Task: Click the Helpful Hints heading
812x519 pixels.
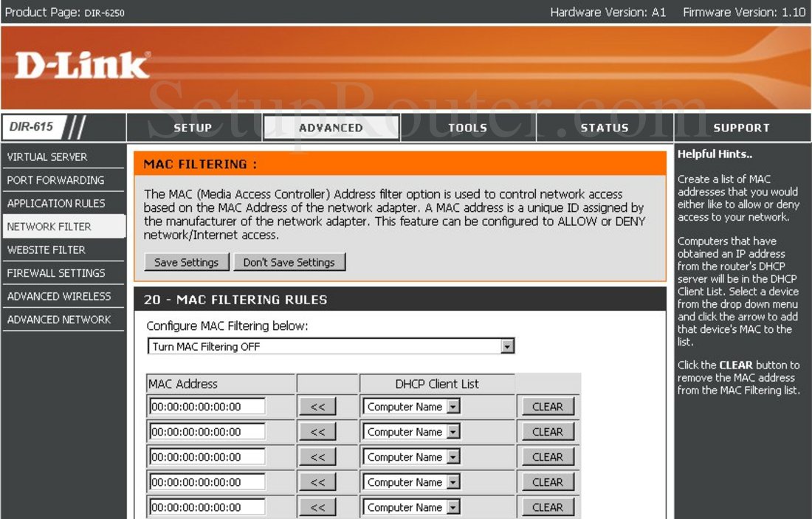Action: pyautogui.click(x=715, y=154)
